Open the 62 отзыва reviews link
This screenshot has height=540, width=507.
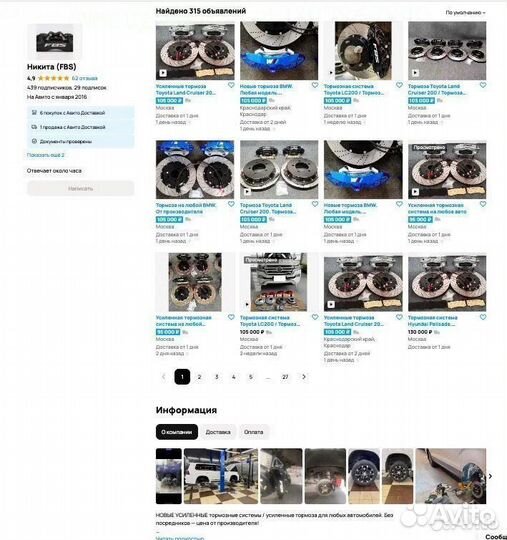click(85, 78)
